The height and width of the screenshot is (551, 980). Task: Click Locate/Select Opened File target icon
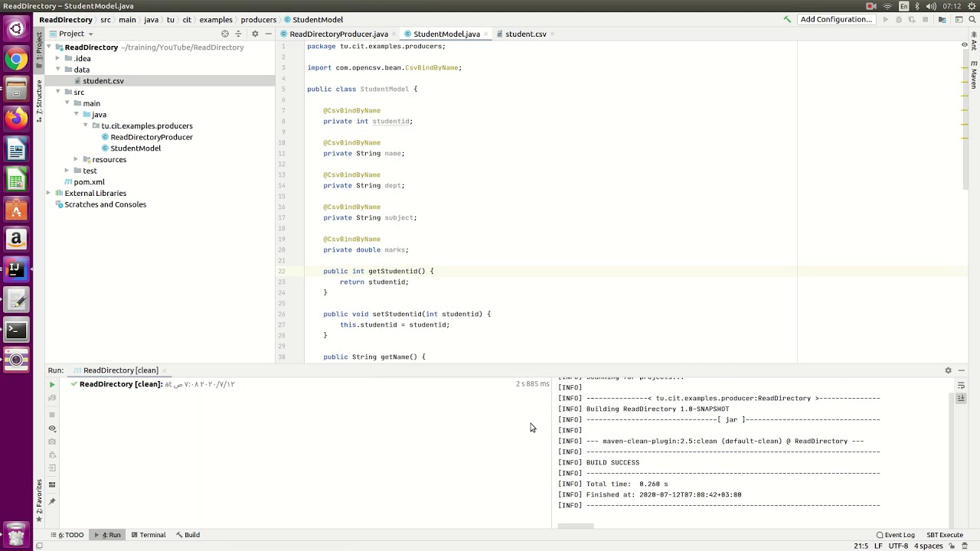[224, 34]
